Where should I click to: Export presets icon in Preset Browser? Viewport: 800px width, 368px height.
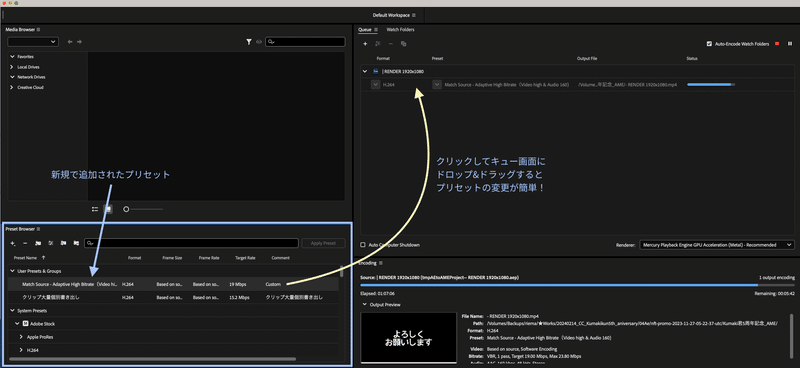(76, 243)
